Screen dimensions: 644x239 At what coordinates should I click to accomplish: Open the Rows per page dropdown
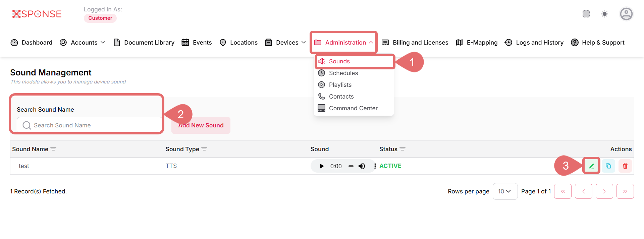[505, 191]
